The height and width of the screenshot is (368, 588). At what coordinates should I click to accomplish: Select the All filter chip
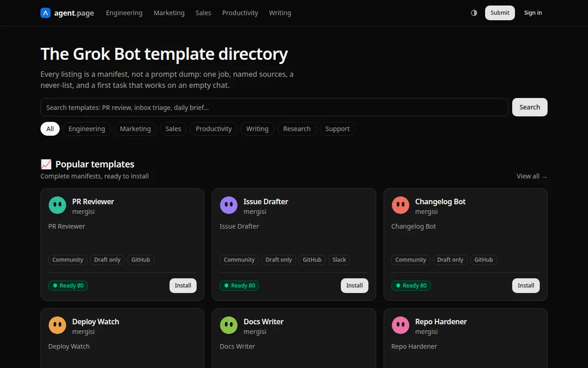point(50,129)
